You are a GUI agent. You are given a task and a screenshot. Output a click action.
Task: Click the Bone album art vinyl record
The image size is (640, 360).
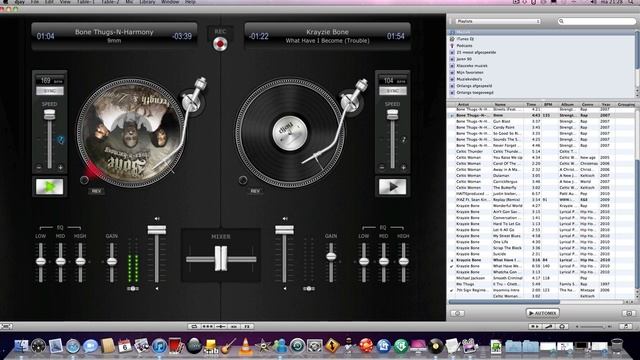pyautogui.click(x=130, y=133)
